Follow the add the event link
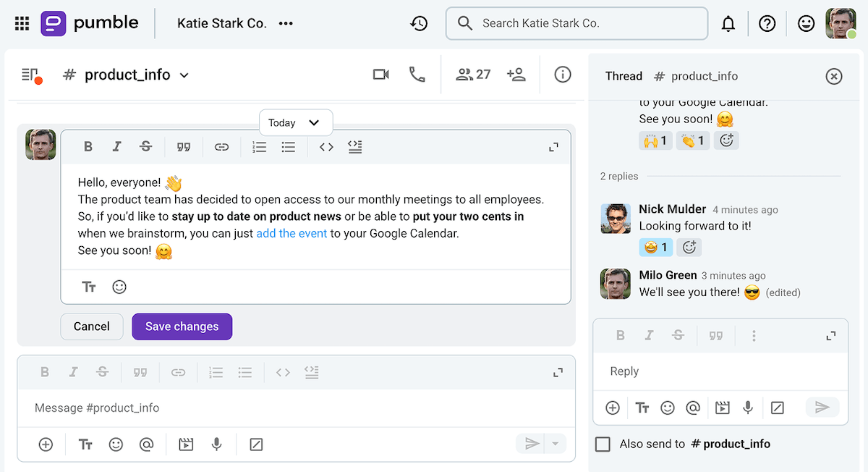The height and width of the screenshot is (472, 868). pyautogui.click(x=292, y=233)
